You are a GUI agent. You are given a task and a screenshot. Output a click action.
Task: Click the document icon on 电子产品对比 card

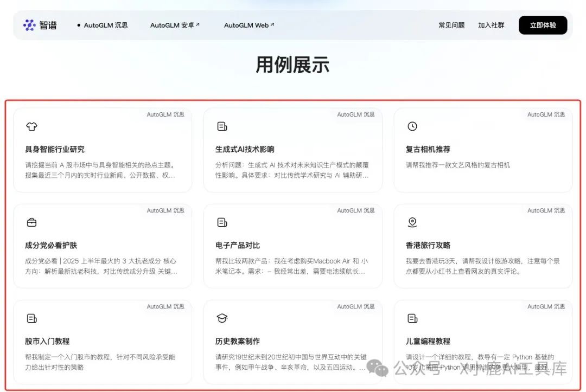222,222
